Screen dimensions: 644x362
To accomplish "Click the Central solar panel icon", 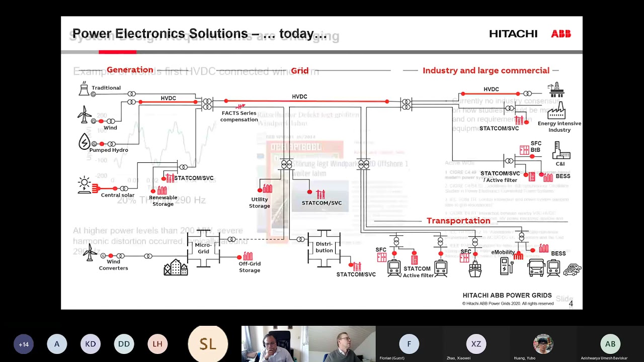I will [85, 185].
